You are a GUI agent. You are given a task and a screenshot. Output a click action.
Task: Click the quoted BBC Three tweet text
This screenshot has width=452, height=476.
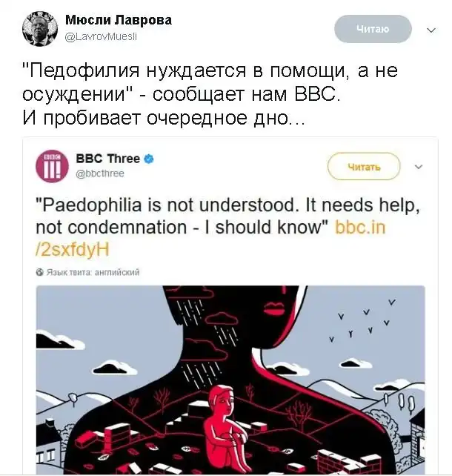point(227,227)
